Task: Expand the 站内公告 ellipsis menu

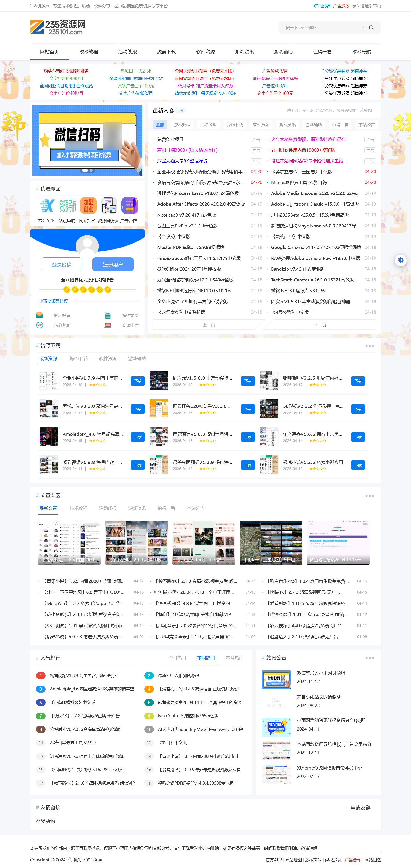Action: 370,658
